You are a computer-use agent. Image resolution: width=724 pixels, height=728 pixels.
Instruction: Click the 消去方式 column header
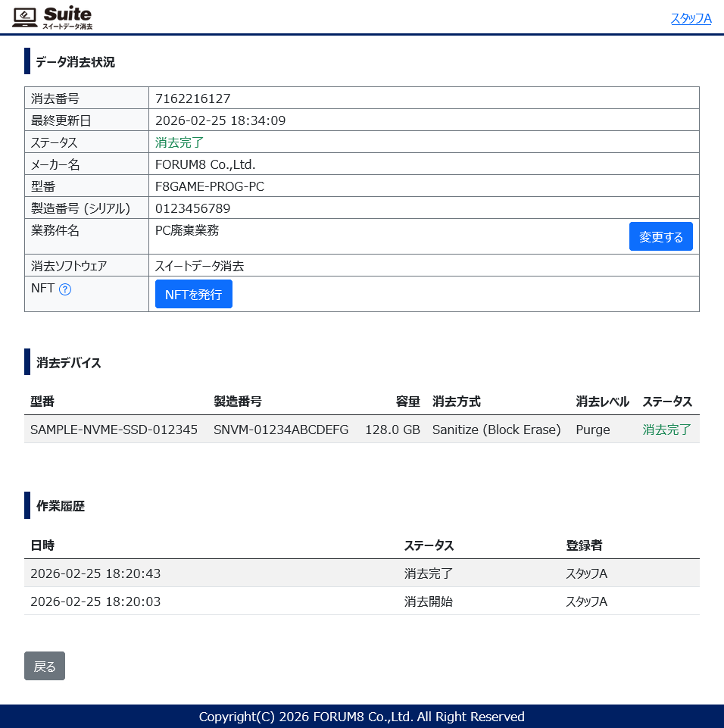456,401
